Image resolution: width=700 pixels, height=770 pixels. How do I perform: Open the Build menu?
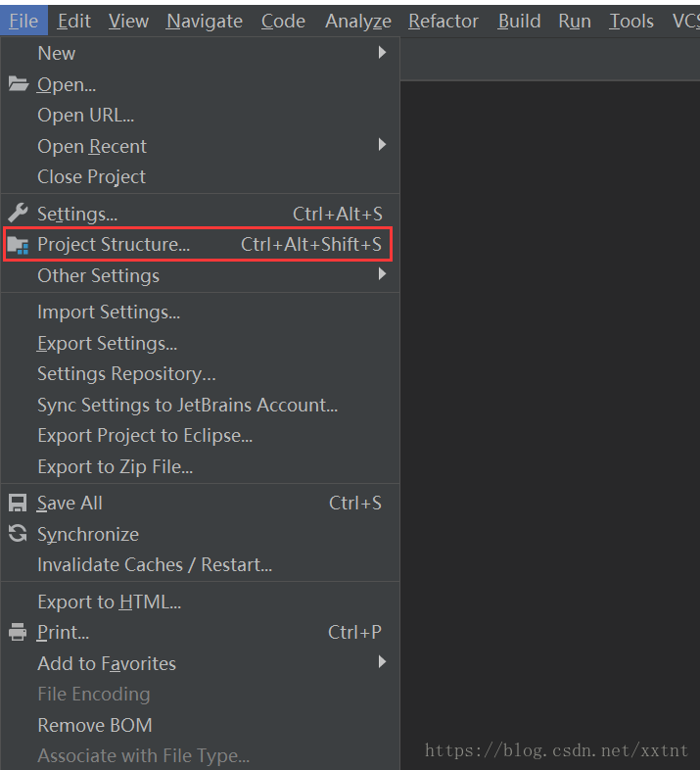(519, 22)
